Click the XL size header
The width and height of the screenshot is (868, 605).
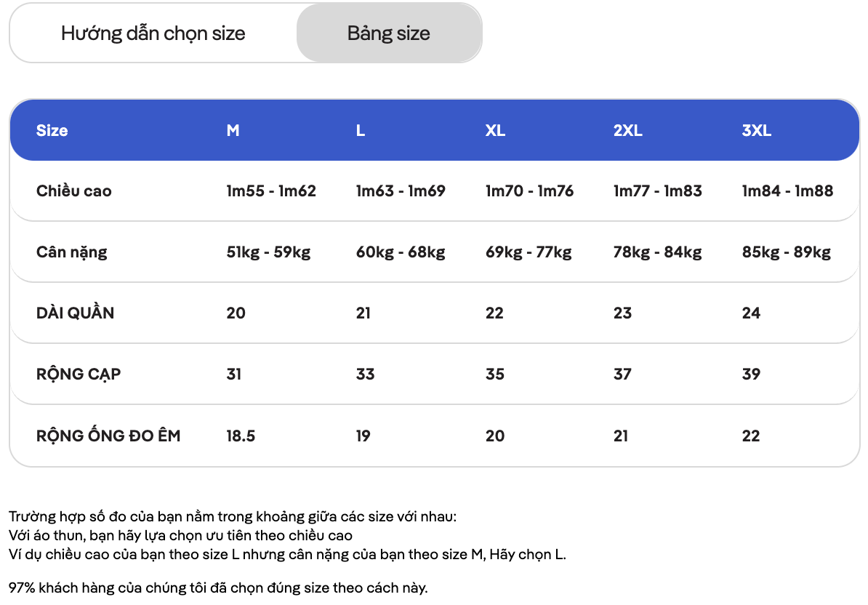click(x=496, y=131)
